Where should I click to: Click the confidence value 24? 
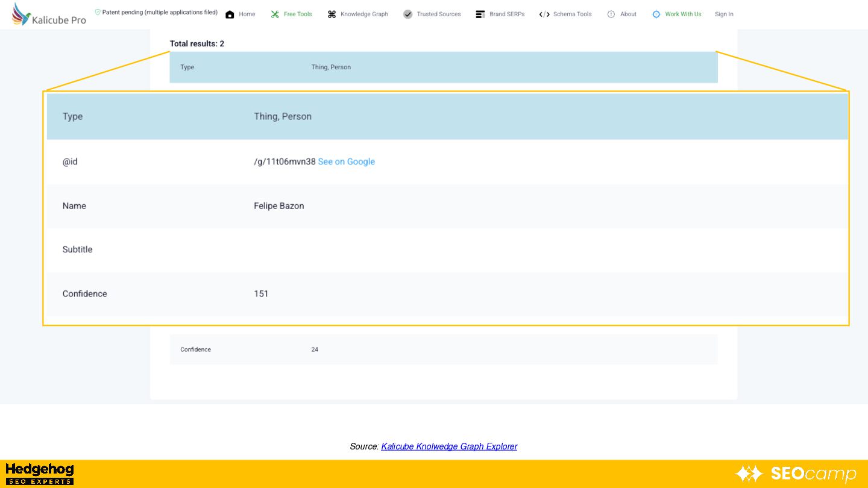(x=315, y=349)
